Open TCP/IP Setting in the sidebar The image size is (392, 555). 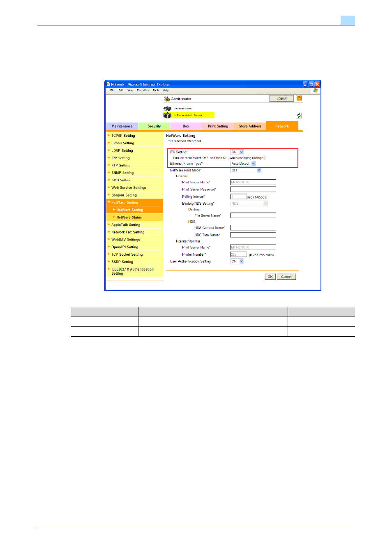[135, 136]
